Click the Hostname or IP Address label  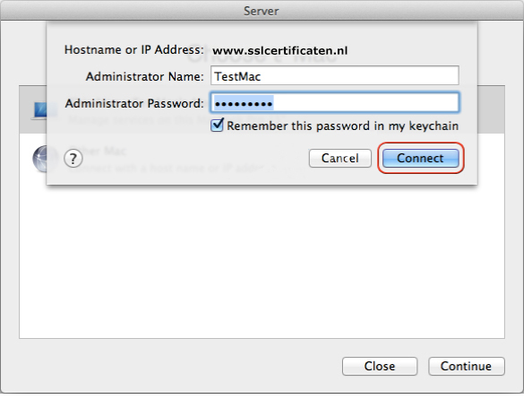136,50
